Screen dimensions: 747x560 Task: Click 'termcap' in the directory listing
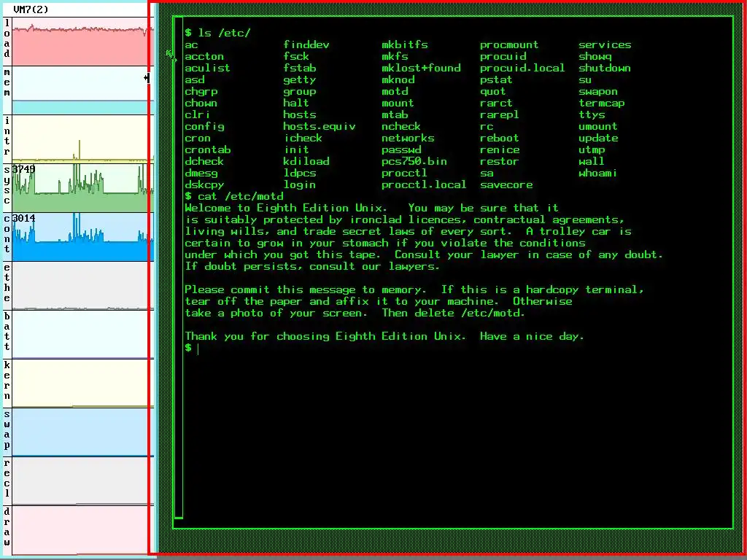point(601,103)
